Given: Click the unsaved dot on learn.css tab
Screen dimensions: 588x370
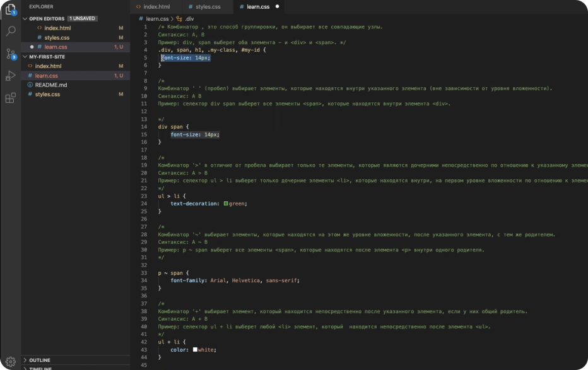Looking at the screenshot, I should (x=277, y=6).
